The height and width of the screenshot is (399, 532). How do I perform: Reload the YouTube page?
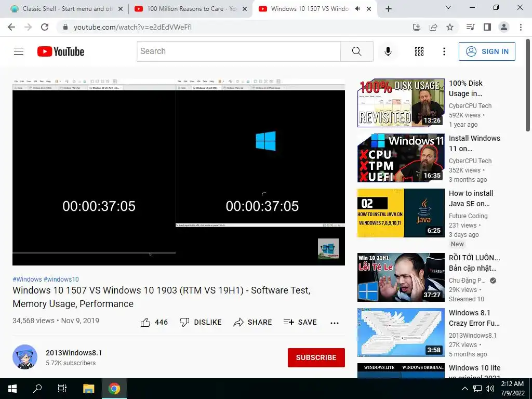pos(45,27)
